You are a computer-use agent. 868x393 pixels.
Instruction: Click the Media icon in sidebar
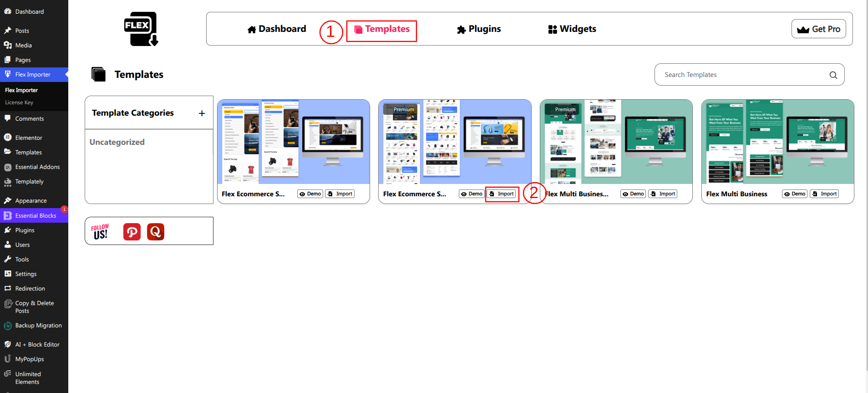click(x=8, y=45)
